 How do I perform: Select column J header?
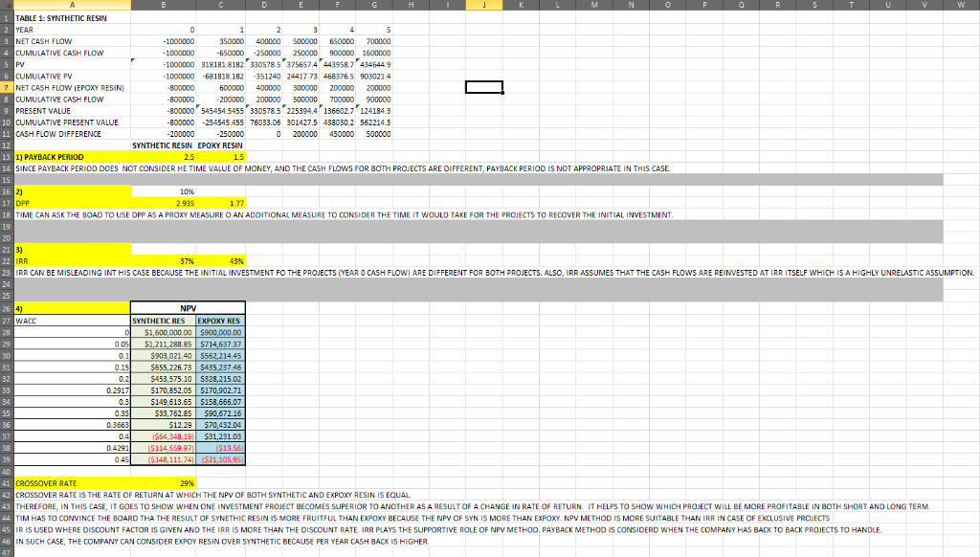484,5
